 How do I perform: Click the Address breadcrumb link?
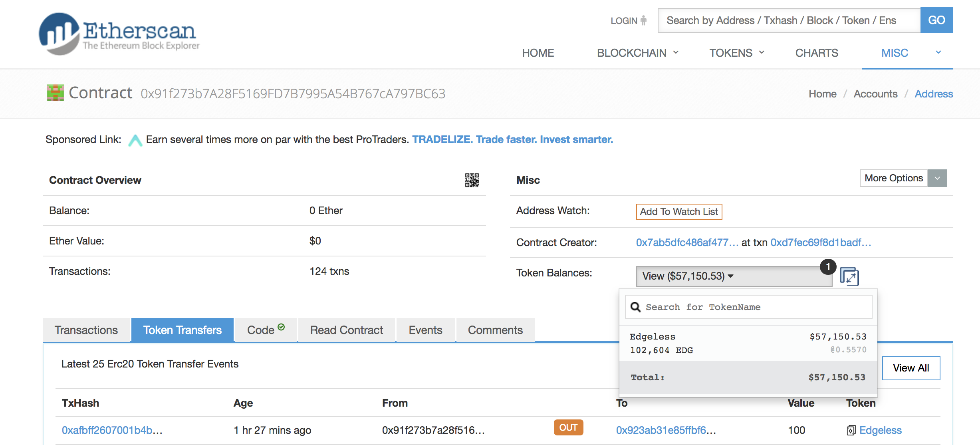(934, 94)
